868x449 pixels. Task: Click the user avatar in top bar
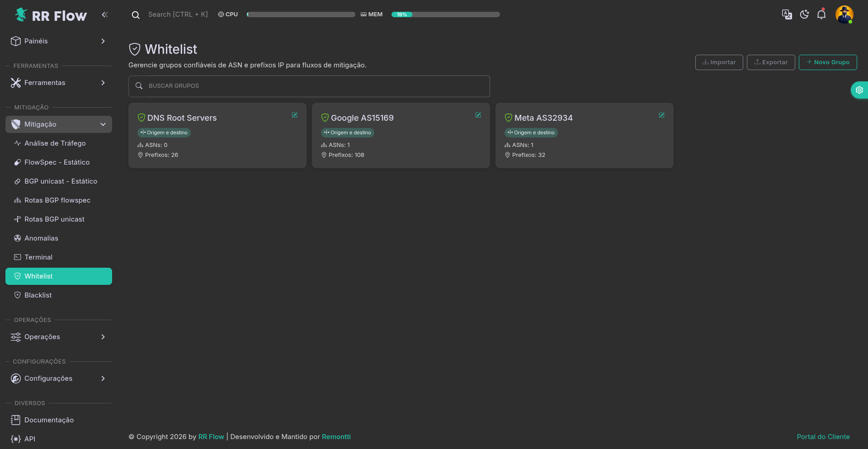point(844,14)
